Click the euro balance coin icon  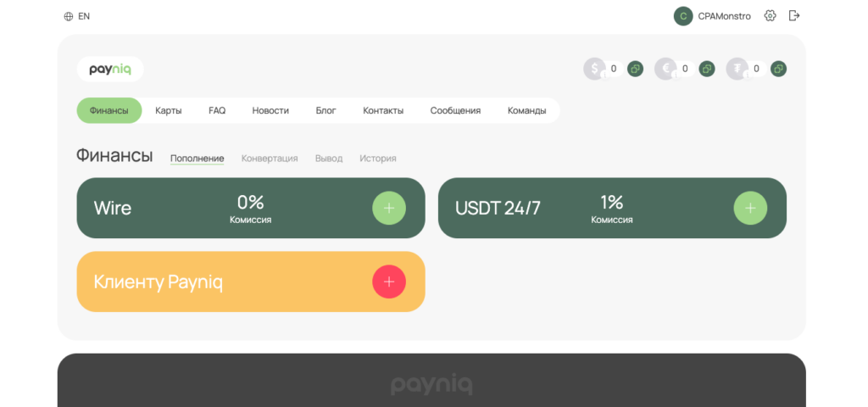coord(665,70)
